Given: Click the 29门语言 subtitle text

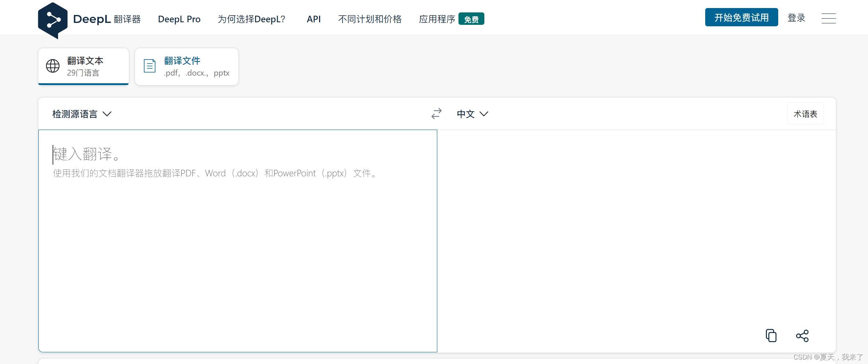Looking at the screenshot, I should point(83,73).
